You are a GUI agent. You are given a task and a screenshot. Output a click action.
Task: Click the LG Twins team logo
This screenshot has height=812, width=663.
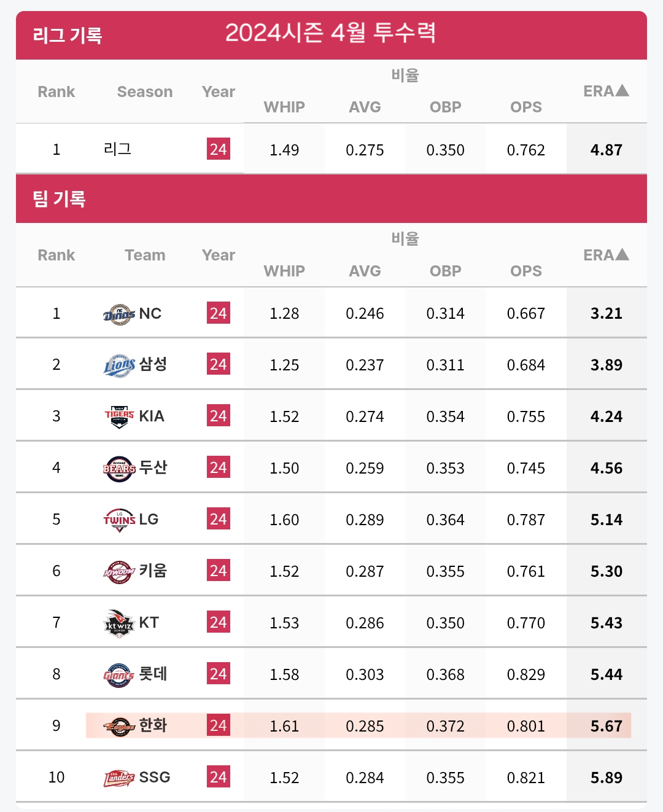coord(119,520)
